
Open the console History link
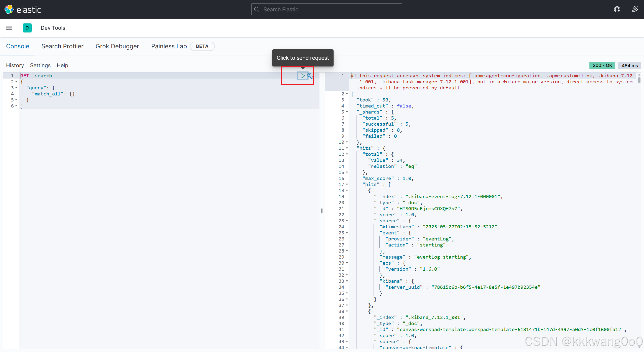(x=15, y=65)
